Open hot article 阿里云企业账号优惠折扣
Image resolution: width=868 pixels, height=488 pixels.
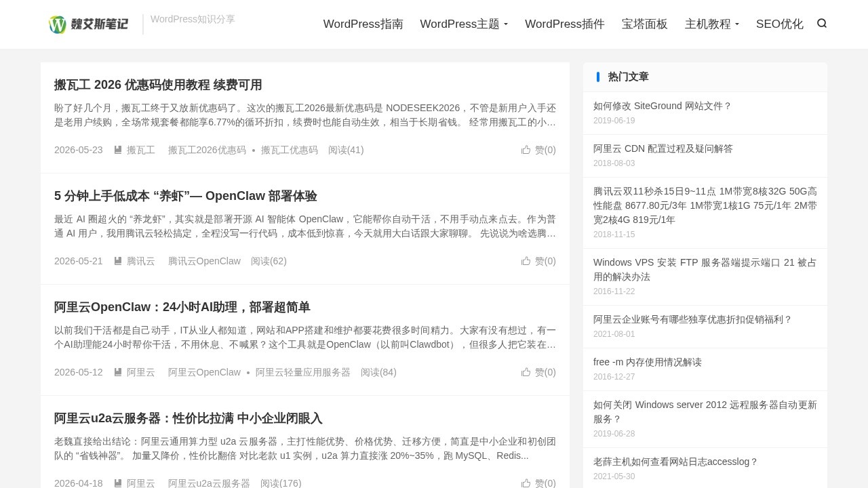693,319
